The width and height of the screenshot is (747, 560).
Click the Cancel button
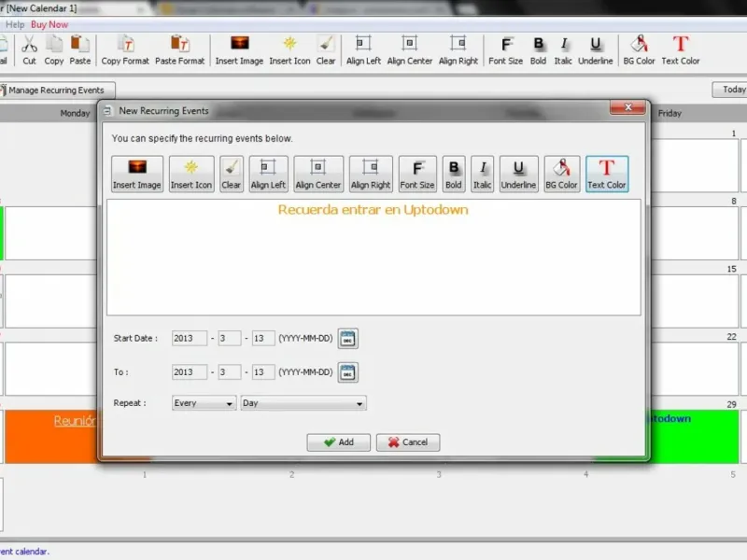(408, 442)
